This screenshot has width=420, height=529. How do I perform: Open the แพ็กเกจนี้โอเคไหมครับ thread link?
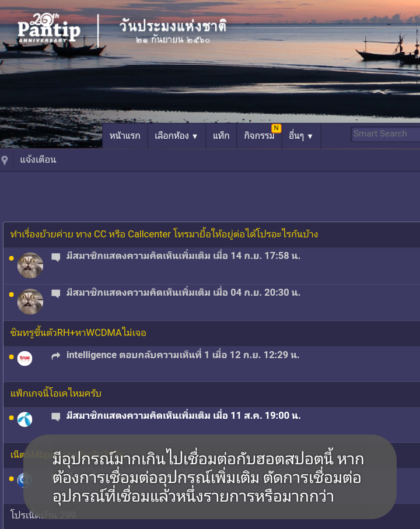pos(56,394)
